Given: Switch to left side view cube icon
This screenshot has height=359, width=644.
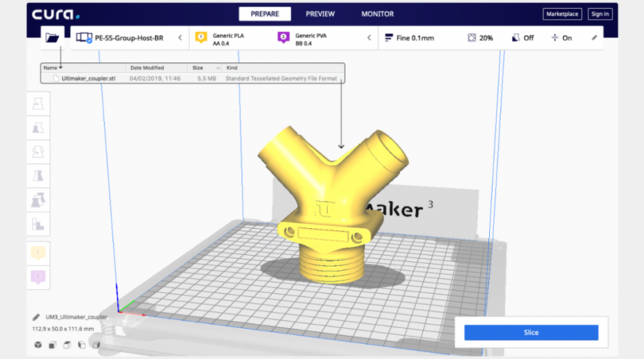Looking at the screenshot, I should [82, 345].
